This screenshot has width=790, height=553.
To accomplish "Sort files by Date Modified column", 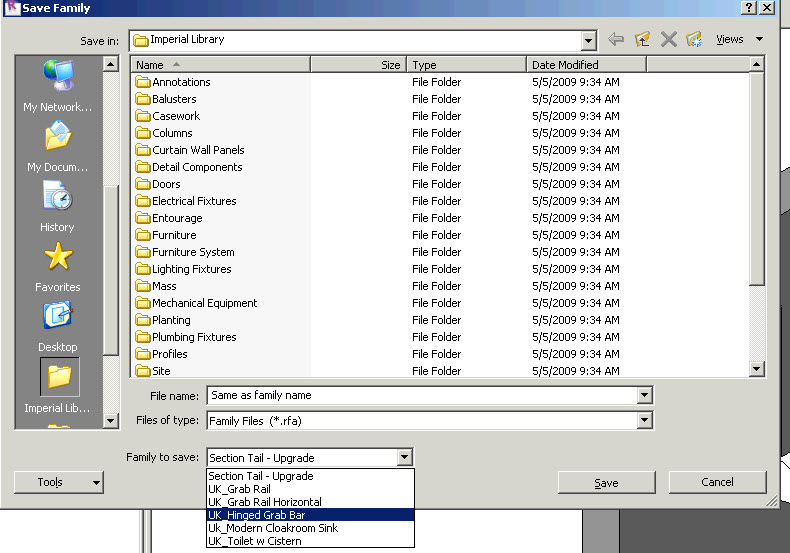I will [586, 65].
